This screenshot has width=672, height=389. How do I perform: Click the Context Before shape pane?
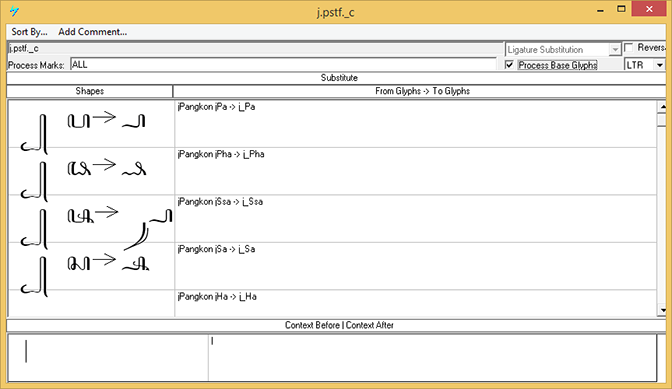pyautogui.click(x=108, y=358)
